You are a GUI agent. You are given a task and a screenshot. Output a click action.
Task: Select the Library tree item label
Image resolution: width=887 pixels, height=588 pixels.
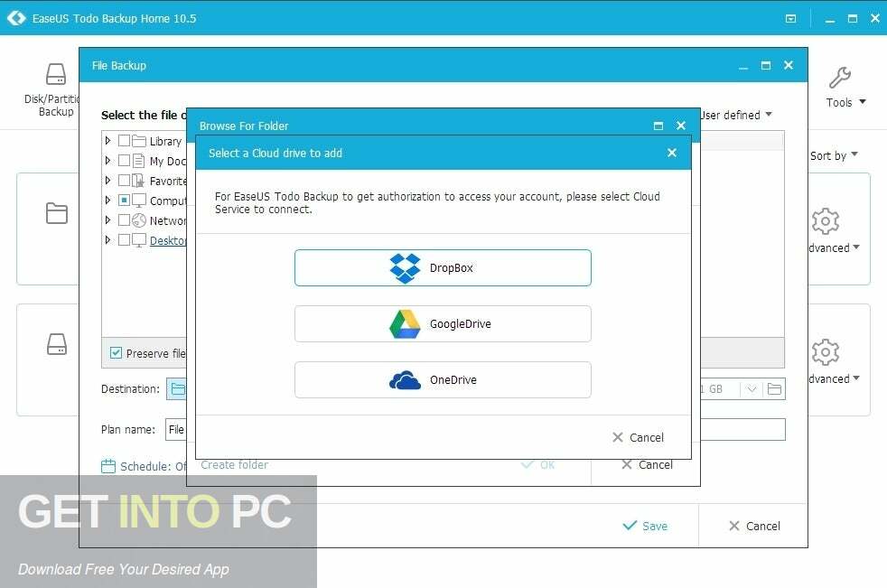165,142
